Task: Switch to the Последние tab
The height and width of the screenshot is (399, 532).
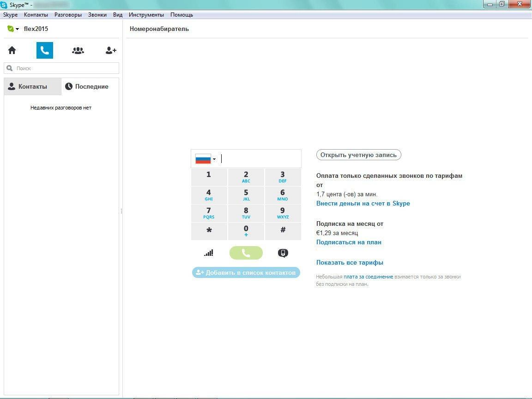Action: [90, 86]
